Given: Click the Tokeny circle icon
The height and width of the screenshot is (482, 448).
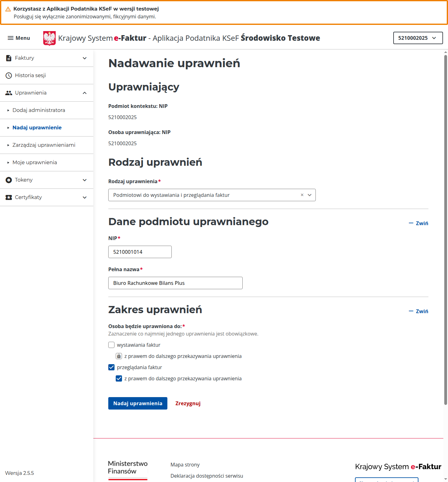Looking at the screenshot, I should tap(9, 180).
